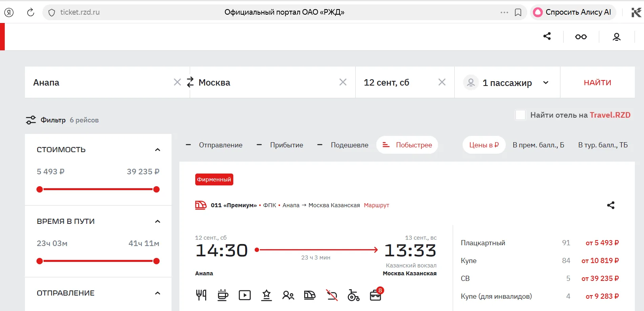644x311 pixels.
Task: Click the maximum travel time slider handle
Action: click(x=156, y=261)
